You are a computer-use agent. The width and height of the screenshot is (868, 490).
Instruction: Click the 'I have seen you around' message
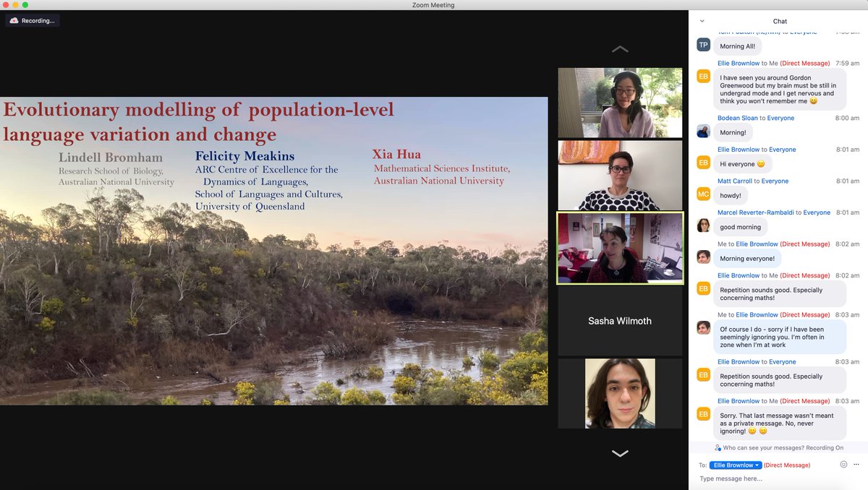point(780,90)
